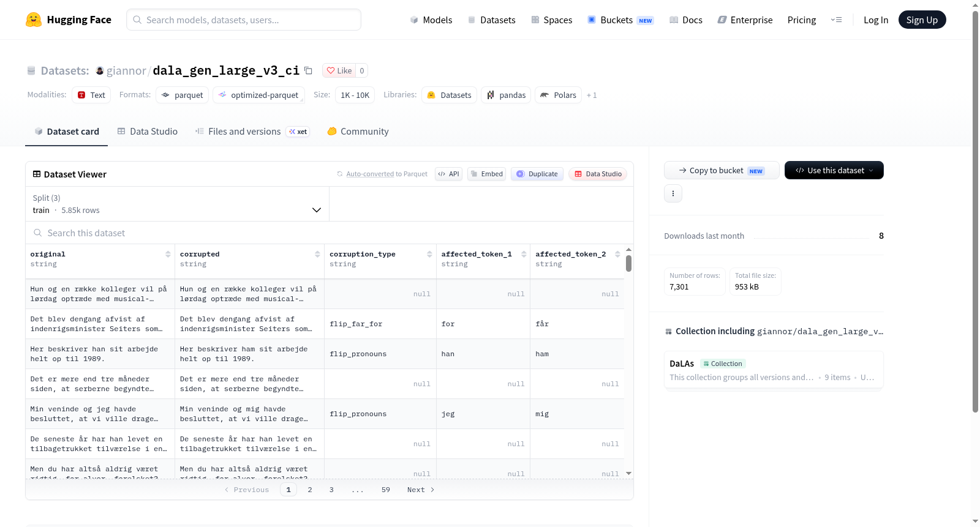Viewport: 980px width, 527px height.
Task: Click the table's vertical scrollbar thumb
Action: click(x=628, y=264)
